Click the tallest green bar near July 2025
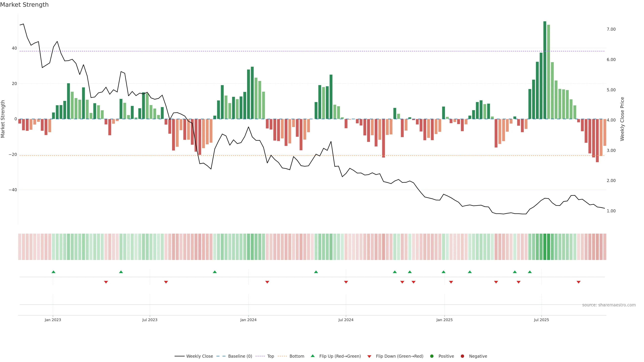Viewport: 644px width, 362px height. click(545, 70)
